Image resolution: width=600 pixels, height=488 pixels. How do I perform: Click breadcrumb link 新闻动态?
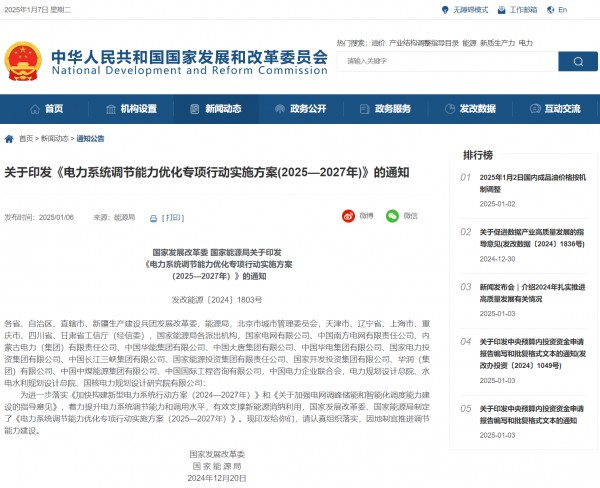pos(55,139)
